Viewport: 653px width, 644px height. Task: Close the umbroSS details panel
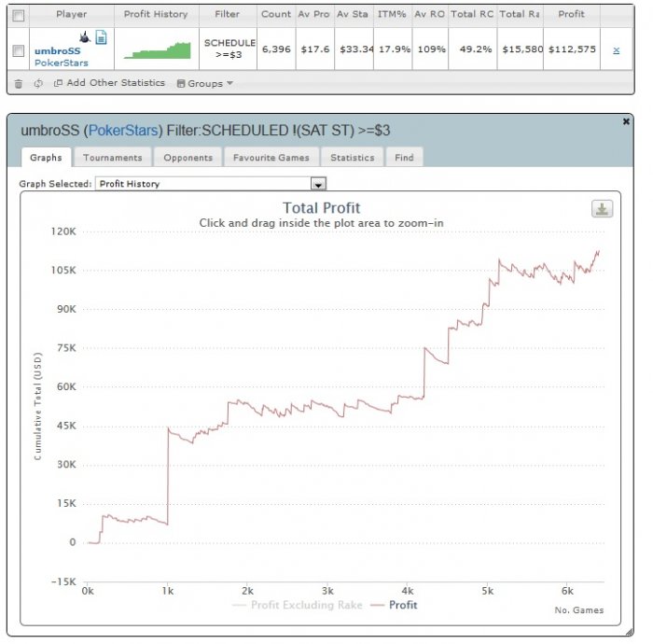point(626,121)
